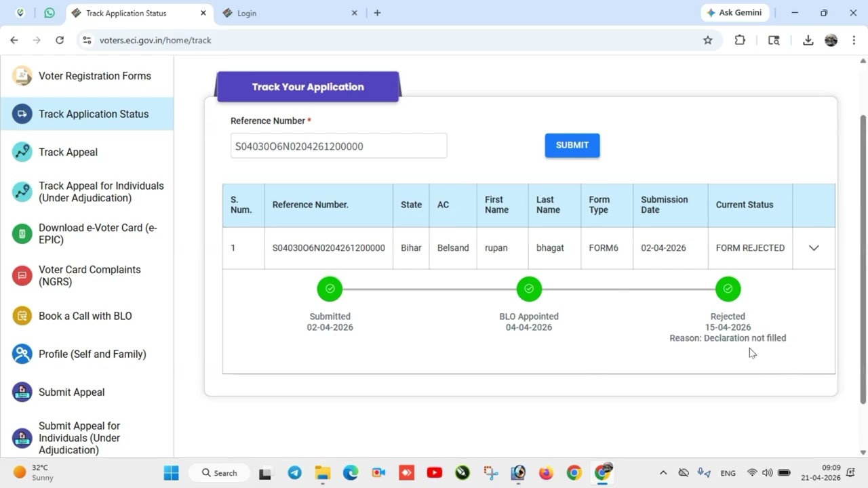Open the weather widget showing 32°C Sunny
868x488 pixels.
(34, 473)
